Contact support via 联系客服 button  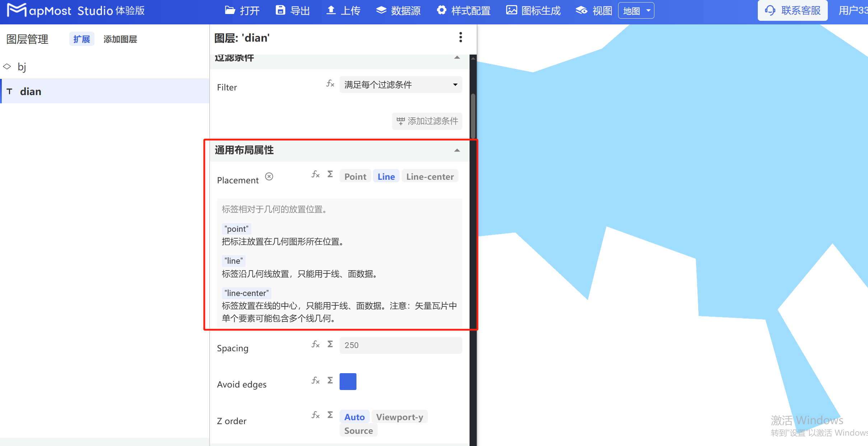(x=792, y=10)
